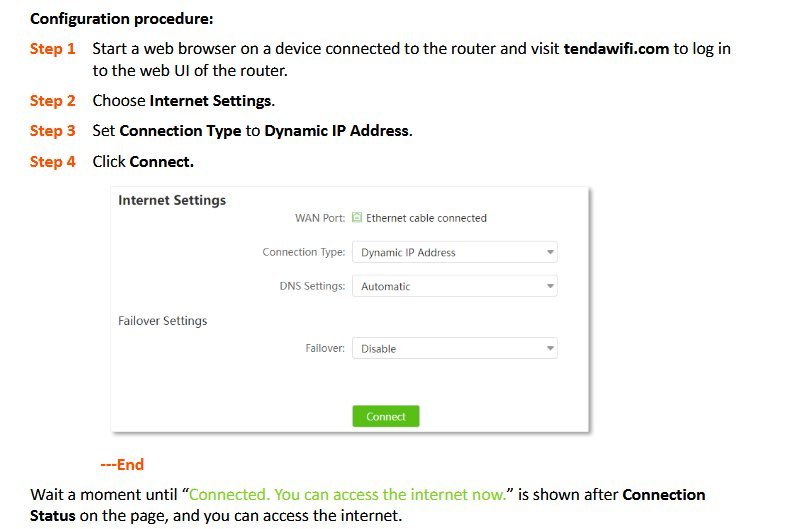Viewport: 786px width, 529px height.
Task: Click the tendawifi.com address in Step 1
Action: tap(616, 48)
